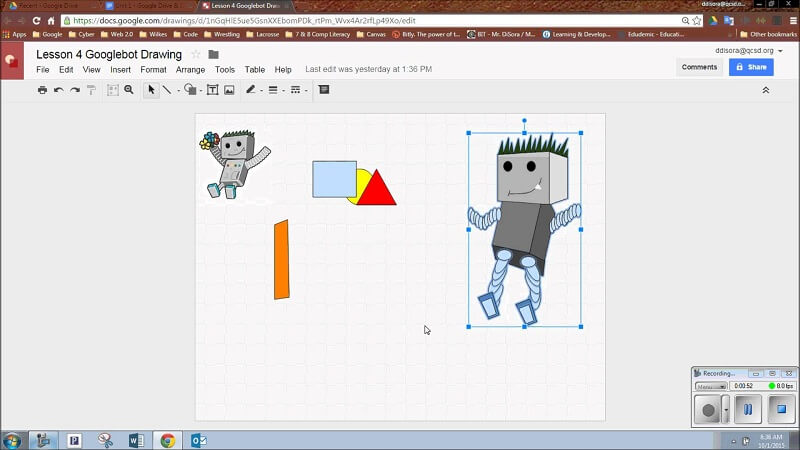Screen dimensions: 800x450
Task: Click the Google Translate extension icon
Action: point(729,20)
